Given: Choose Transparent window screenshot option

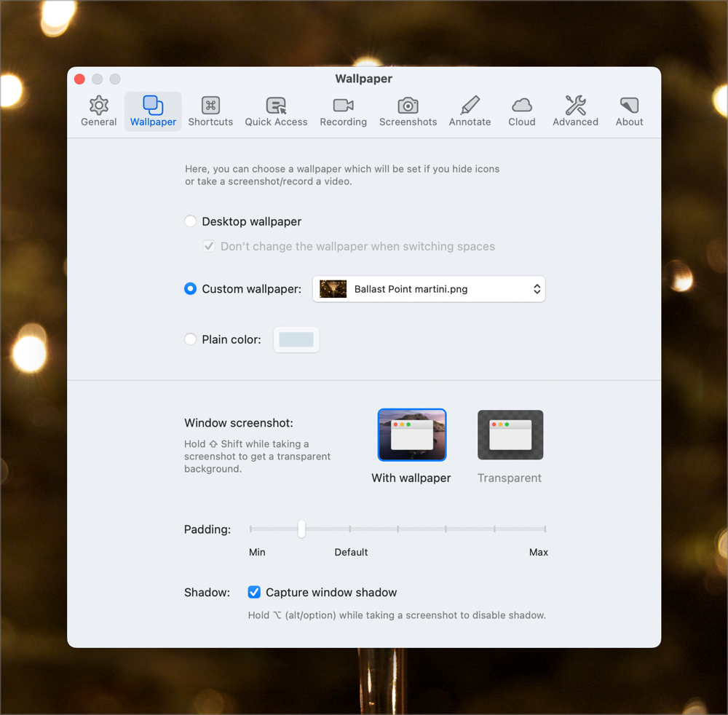Looking at the screenshot, I should 510,435.
